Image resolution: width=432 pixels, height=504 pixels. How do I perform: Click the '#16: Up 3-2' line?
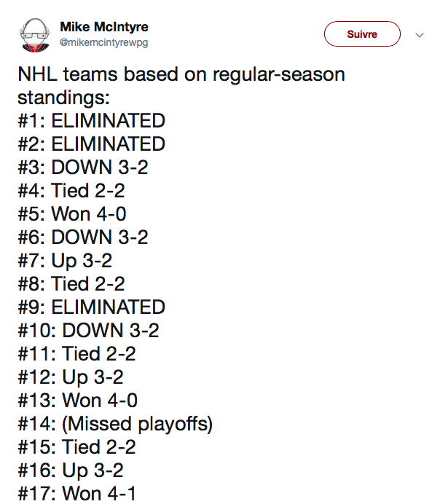(x=71, y=470)
